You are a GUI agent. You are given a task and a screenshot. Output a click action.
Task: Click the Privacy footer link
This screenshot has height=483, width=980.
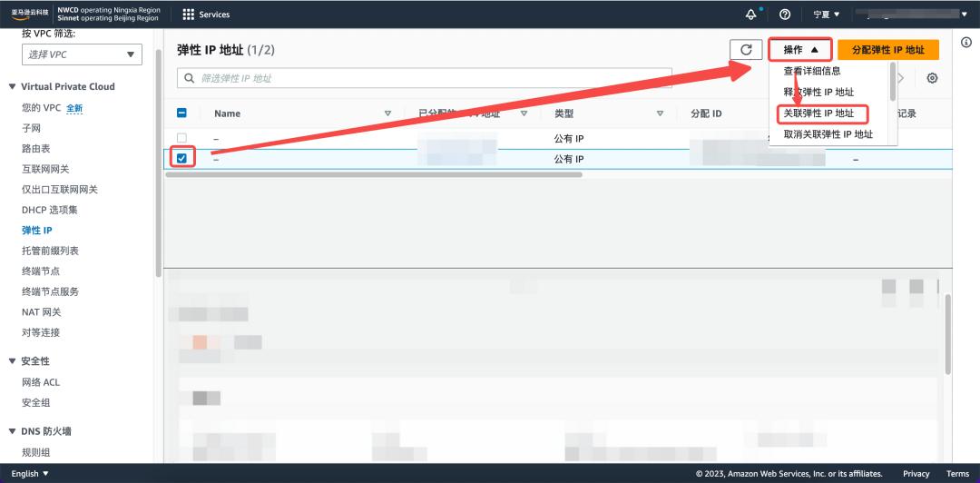[x=916, y=474]
